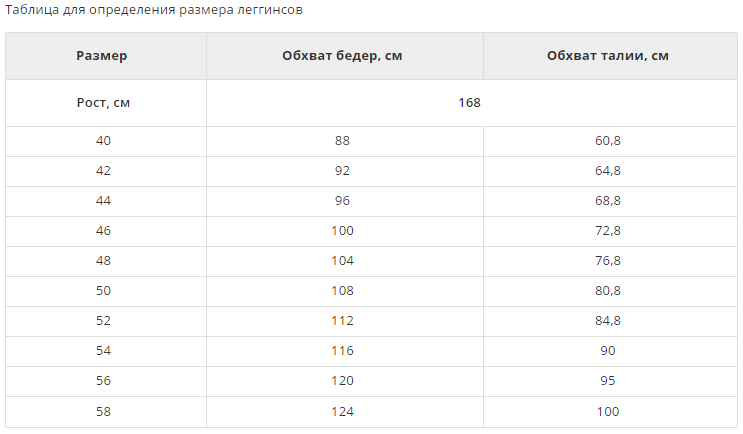Screen dimensions: 743x434
Task: Click the Обхват бедер, см header
Action: click(x=342, y=56)
